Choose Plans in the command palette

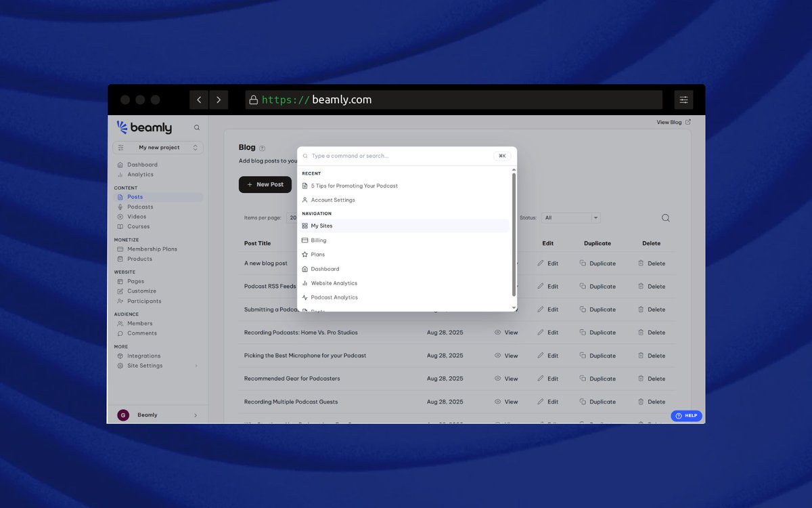403,255
